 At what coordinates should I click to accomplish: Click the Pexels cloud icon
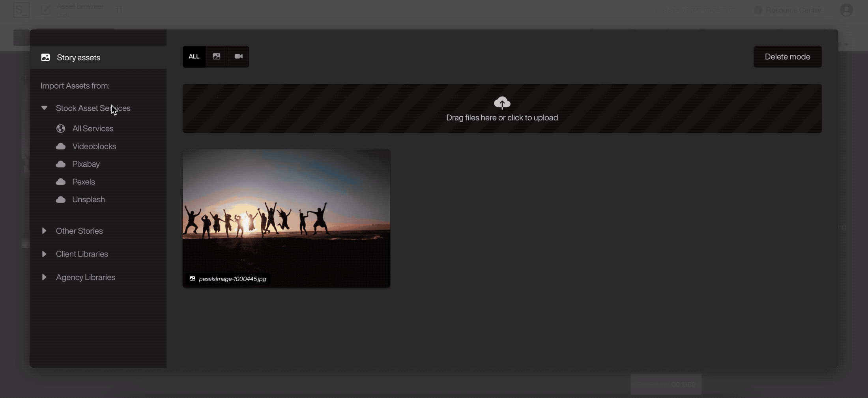point(61,182)
